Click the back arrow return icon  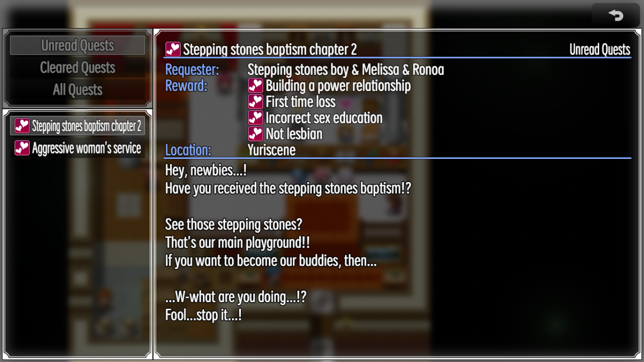(616, 15)
